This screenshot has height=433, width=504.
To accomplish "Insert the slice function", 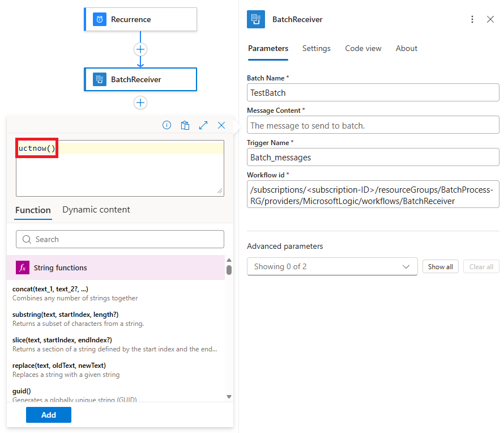I will coord(116,344).
